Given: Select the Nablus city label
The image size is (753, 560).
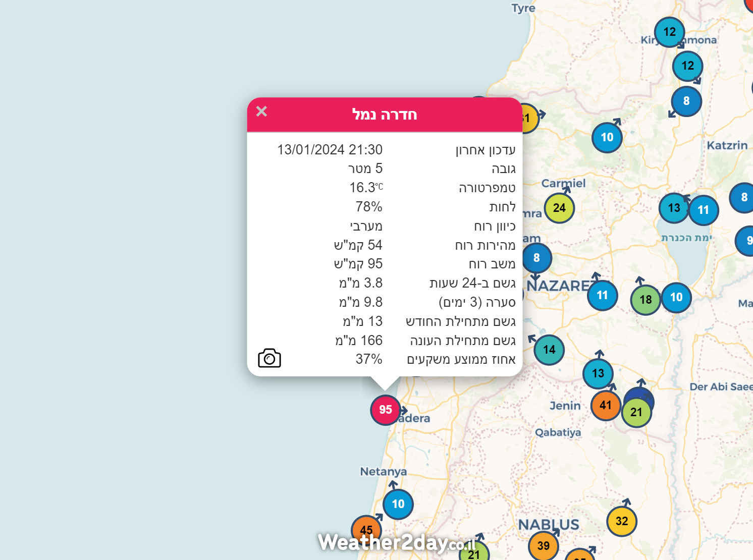Looking at the screenshot, I should [548, 525].
